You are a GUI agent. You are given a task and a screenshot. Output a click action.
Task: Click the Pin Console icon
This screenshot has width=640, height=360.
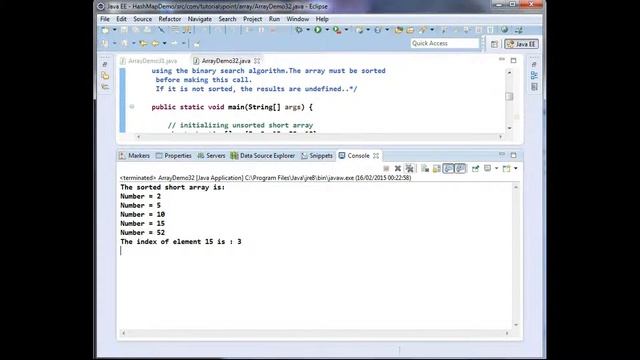pos(476,169)
